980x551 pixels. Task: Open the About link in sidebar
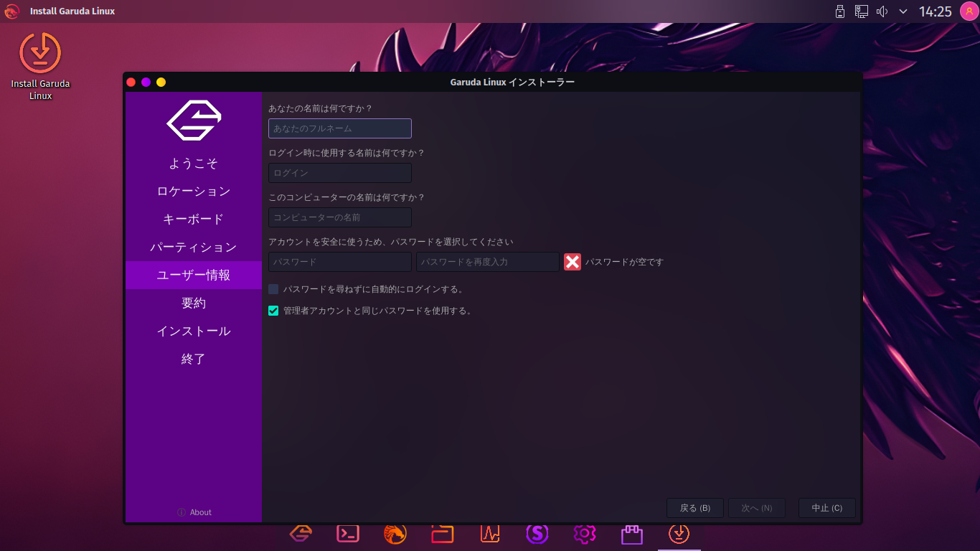point(201,512)
